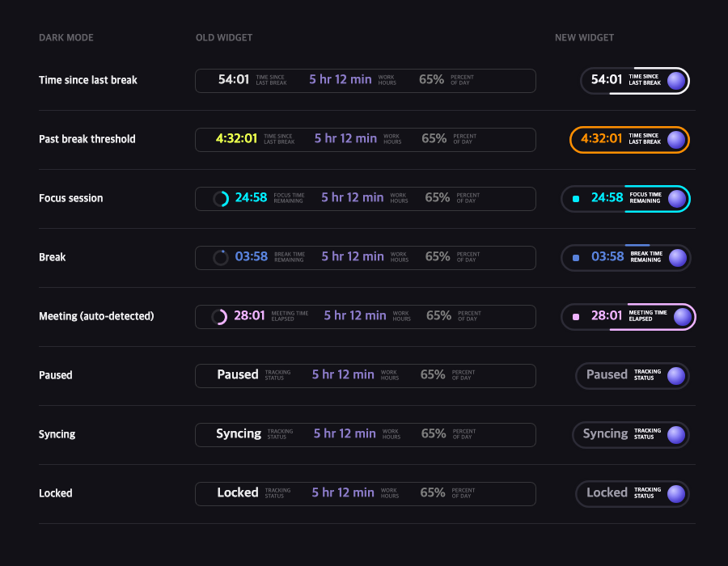
Task: Click FOCUS TIME REMAINING label in new widget
Action: click(x=645, y=197)
